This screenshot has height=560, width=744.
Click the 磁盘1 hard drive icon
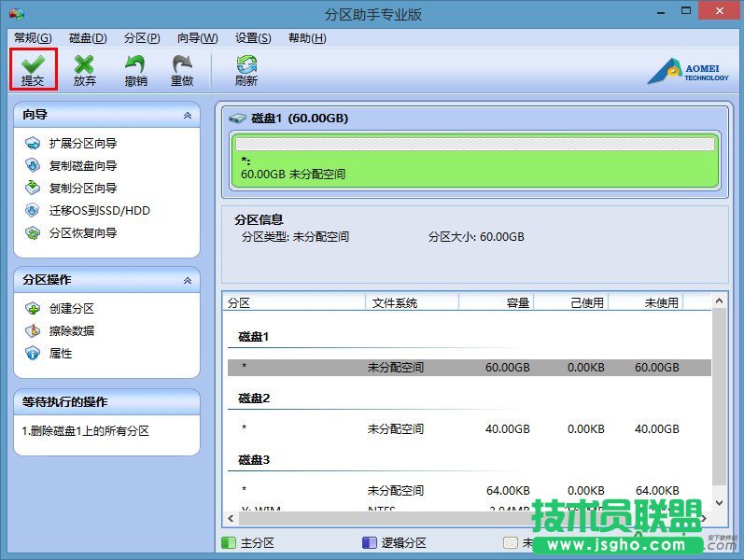(237, 119)
